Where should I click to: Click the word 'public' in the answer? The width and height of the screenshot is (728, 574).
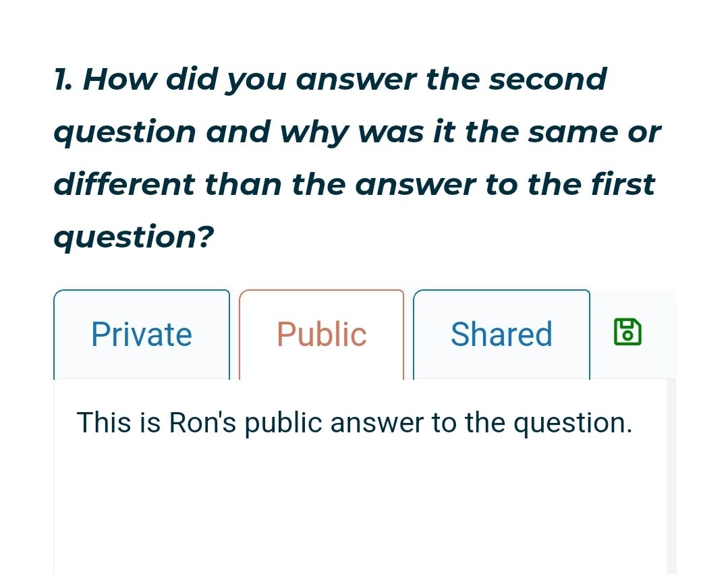[283, 423]
